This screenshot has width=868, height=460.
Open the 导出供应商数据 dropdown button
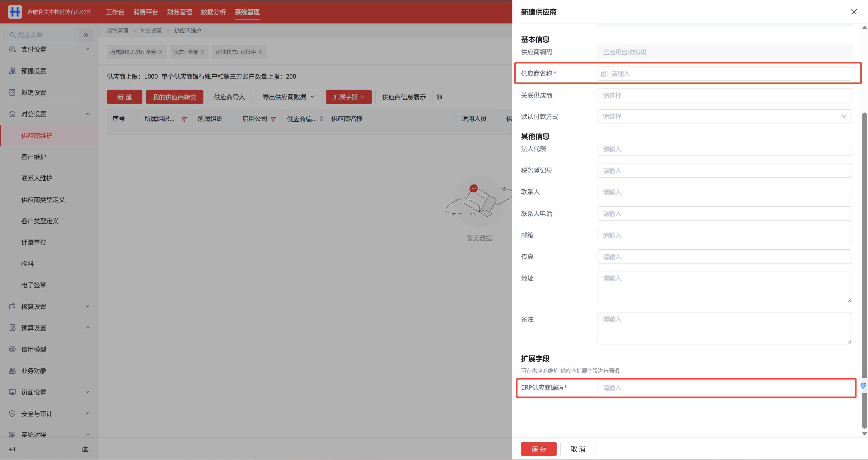[288, 97]
